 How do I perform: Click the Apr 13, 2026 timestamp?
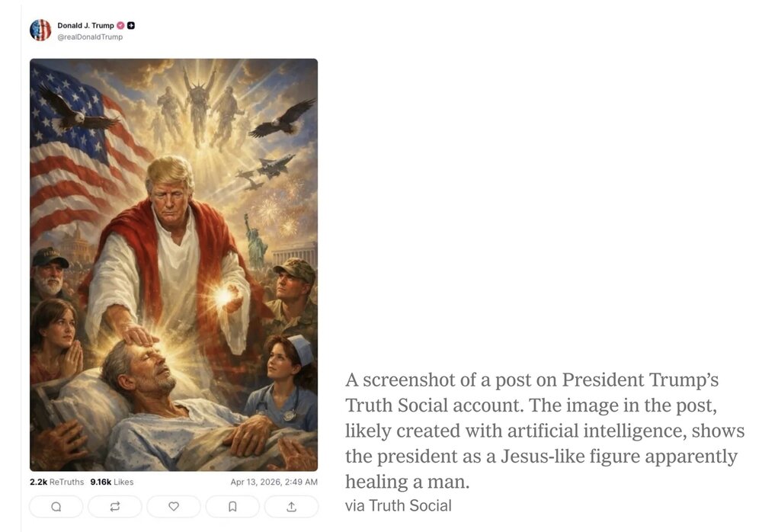tap(274, 482)
